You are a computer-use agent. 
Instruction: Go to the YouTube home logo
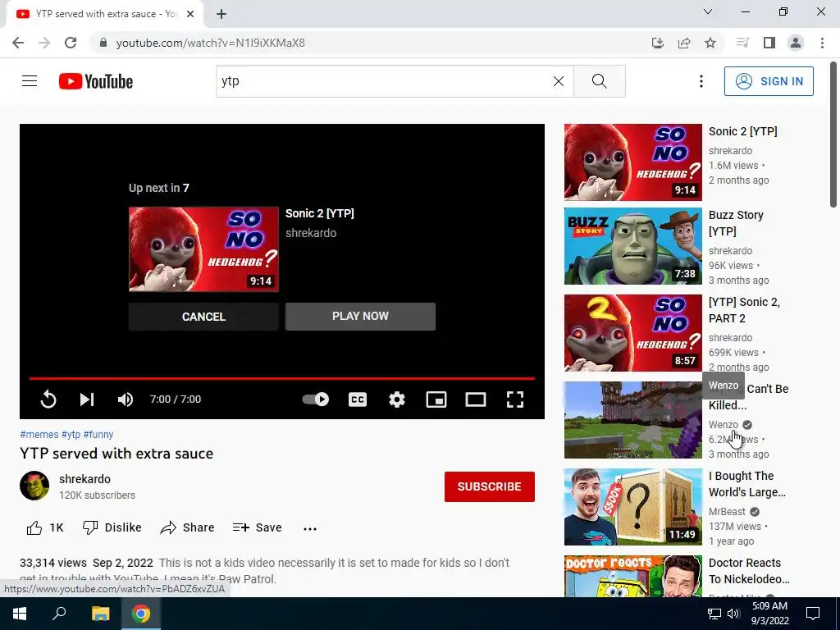click(x=96, y=81)
